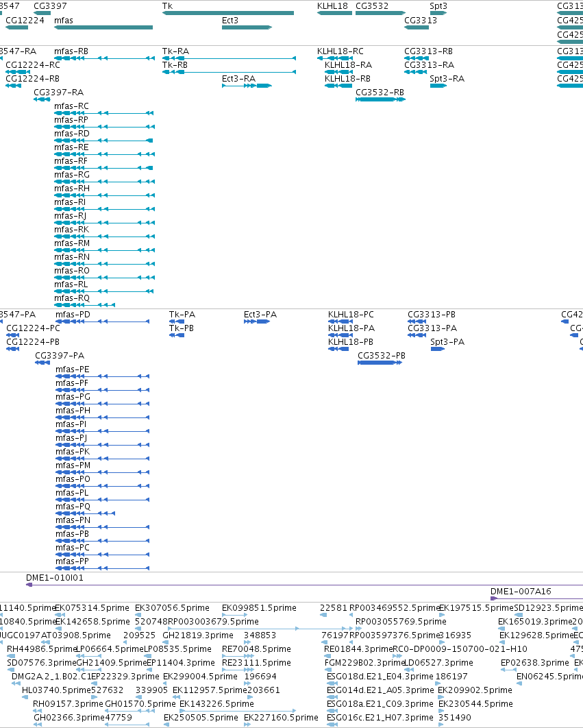This screenshot has height=728, width=583.
Task: Select Tk-PB protein feature
Action: point(177,335)
